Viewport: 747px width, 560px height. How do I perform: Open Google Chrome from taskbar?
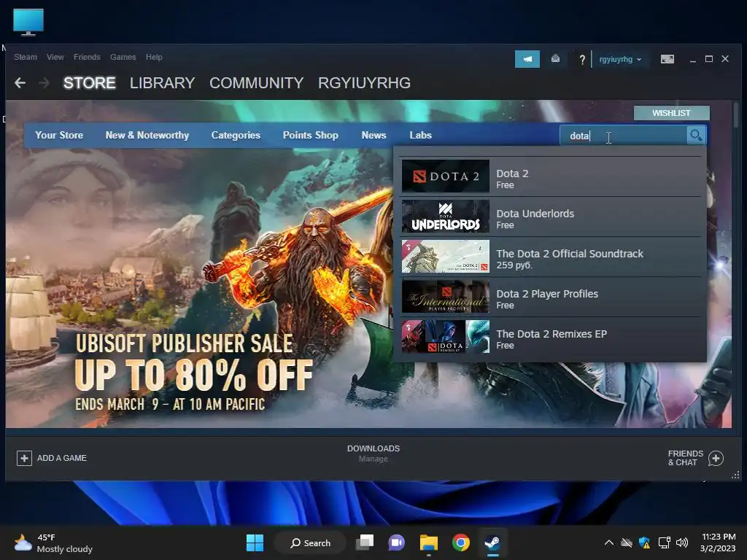[461, 542]
